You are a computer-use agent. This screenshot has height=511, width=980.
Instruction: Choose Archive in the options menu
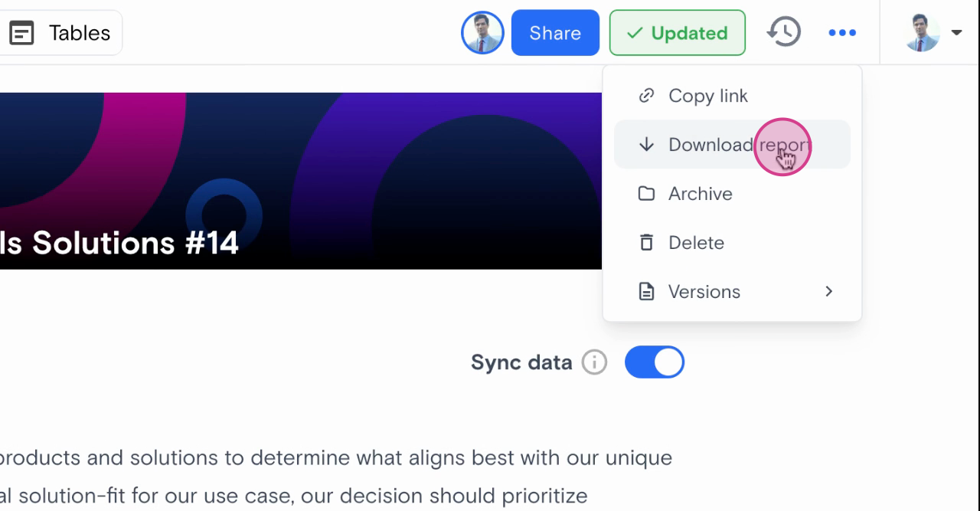(700, 194)
